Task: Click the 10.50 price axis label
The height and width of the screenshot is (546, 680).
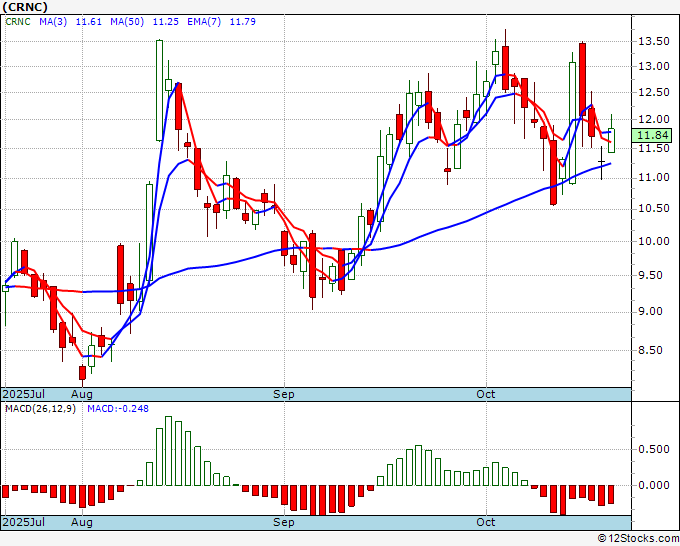Action: point(654,209)
